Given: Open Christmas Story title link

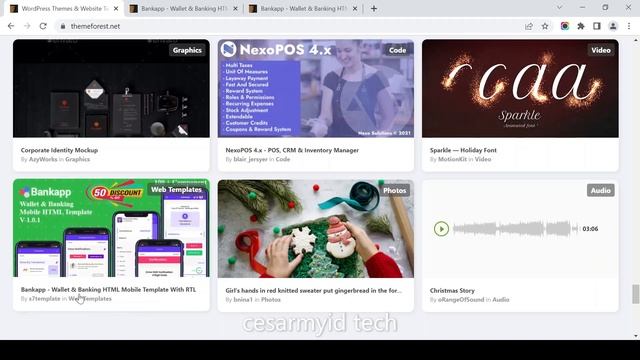Looking at the screenshot, I should [452, 291].
